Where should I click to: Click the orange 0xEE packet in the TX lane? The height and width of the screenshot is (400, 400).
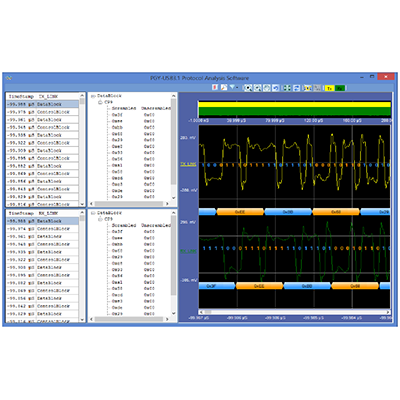click(240, 212)
